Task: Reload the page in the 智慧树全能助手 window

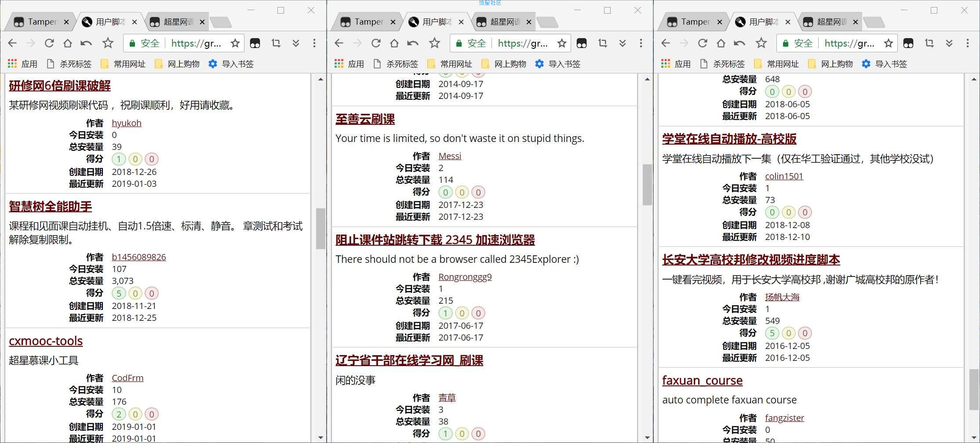Action: click(49, 43)
